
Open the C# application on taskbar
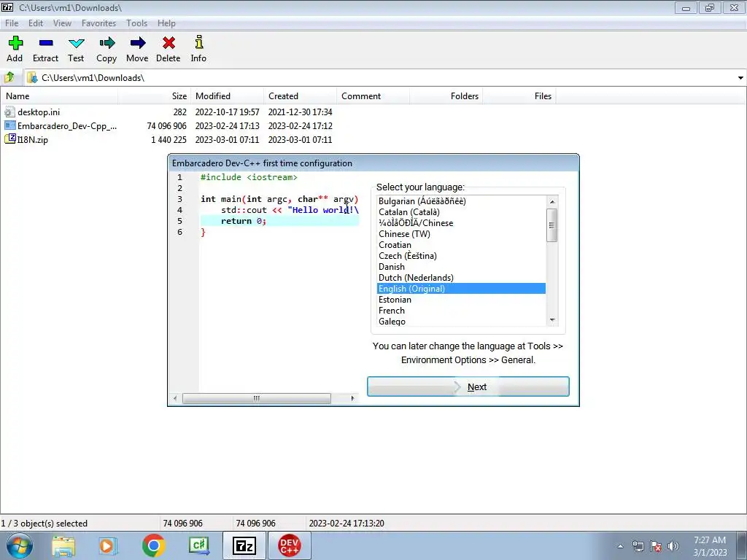tap(198, 545)
